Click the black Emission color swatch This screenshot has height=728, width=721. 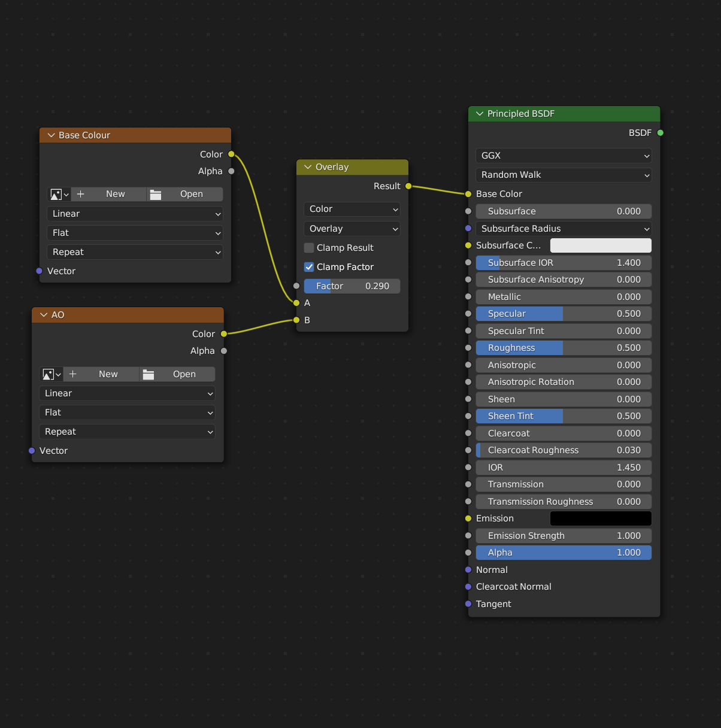(600, 518)
